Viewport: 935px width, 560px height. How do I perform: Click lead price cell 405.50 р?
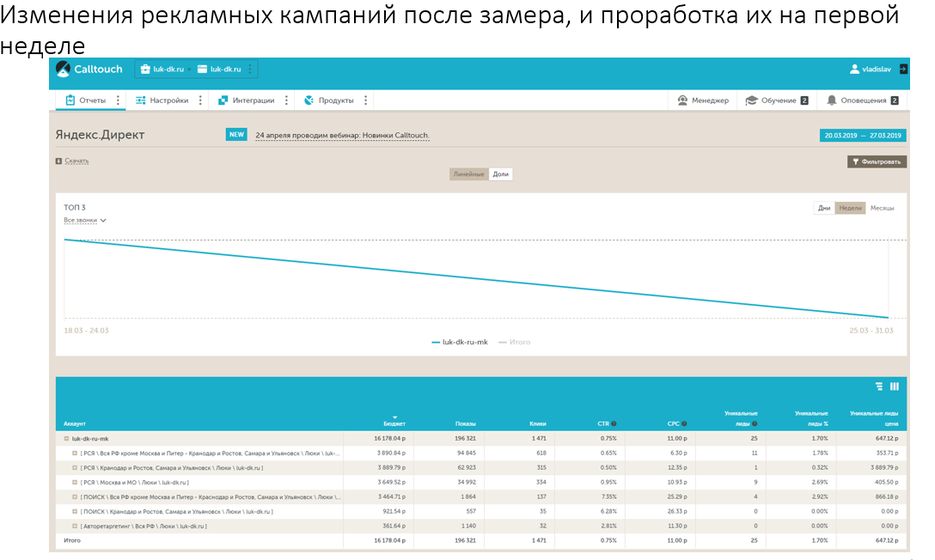coord(887,482)
